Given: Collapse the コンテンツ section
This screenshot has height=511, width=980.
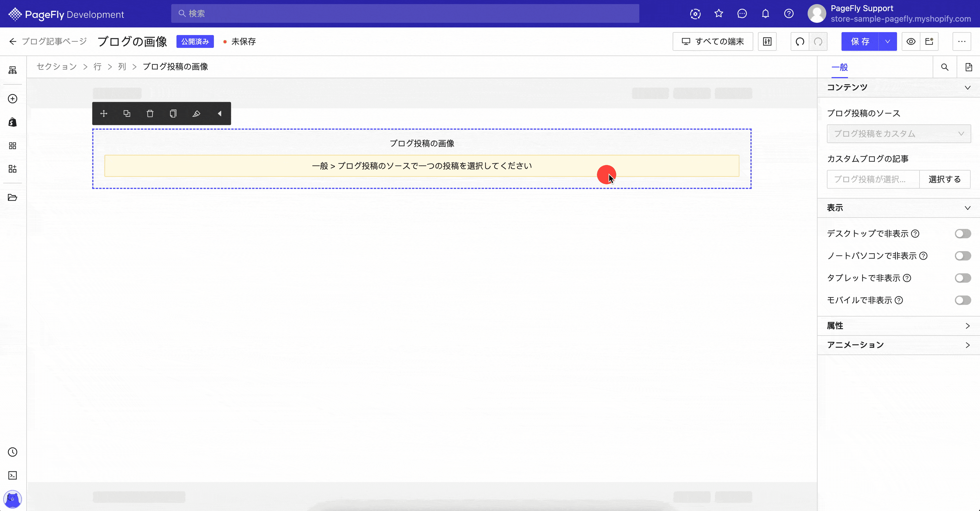Looking at the screenshot, I should pyautogui.click(x=898, y=87).
